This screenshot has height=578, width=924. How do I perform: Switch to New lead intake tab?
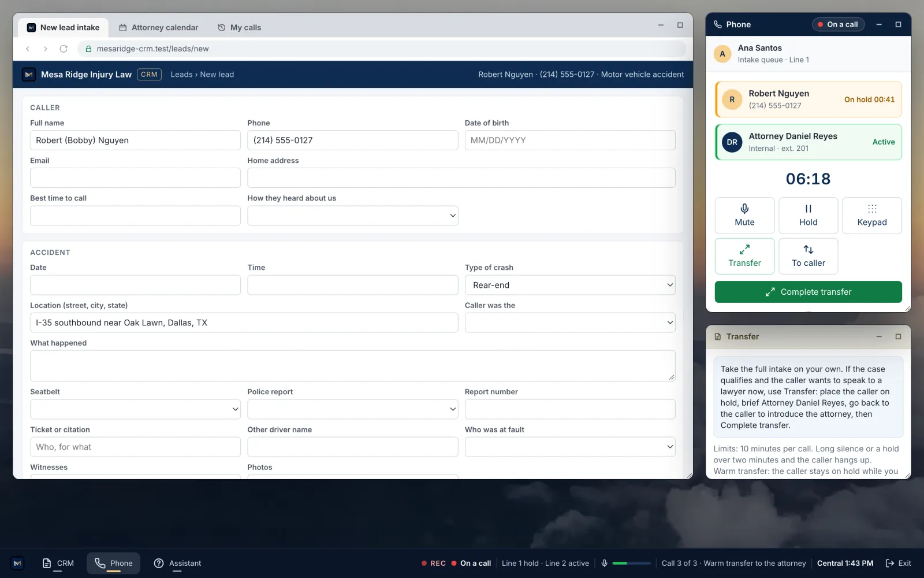point(64,27)
